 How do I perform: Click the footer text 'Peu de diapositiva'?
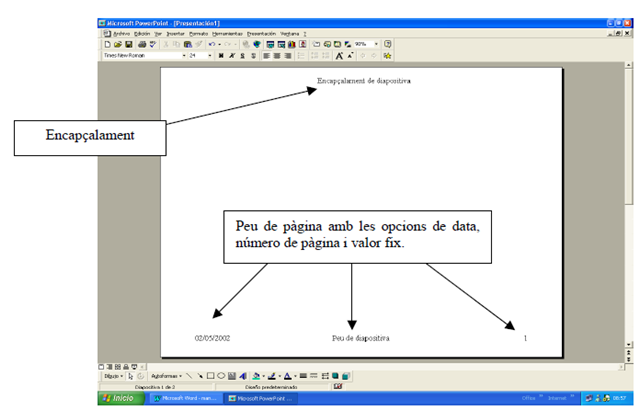click(x=361, y=338)
